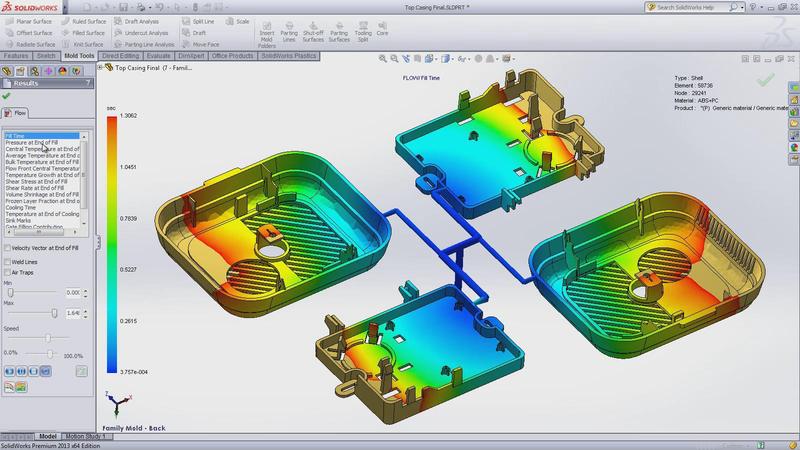Click the Previous View icon
Screen dimensions: 800x450
406,59
